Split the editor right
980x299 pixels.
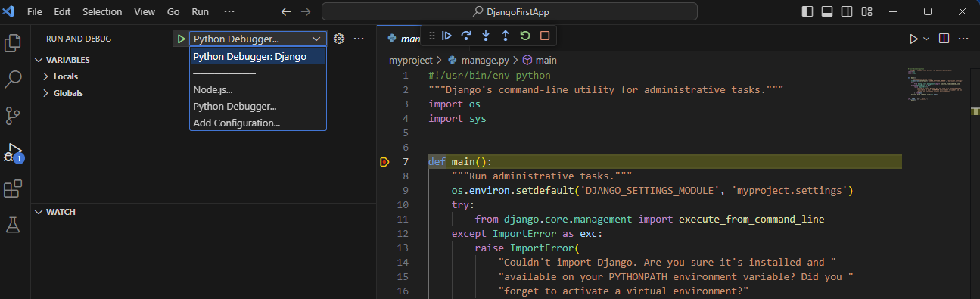pos(944,39)
